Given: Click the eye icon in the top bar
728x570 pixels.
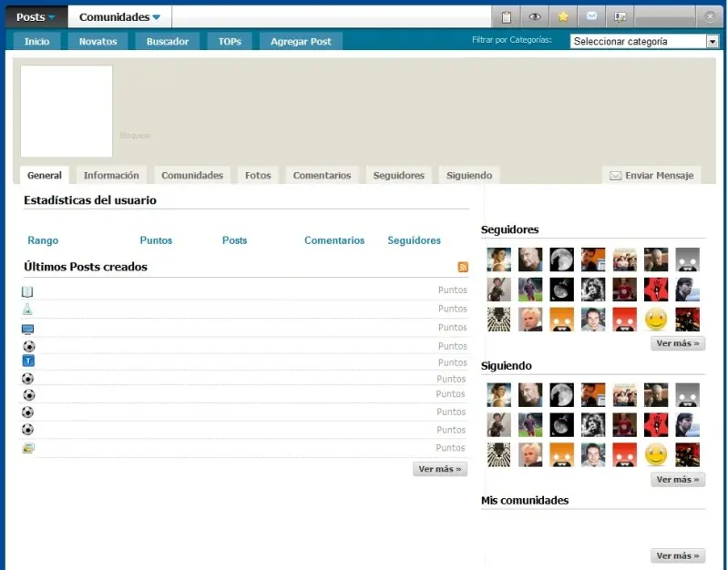Looking at the screenshot, I should pyautogui.click(x=535, y=17).
